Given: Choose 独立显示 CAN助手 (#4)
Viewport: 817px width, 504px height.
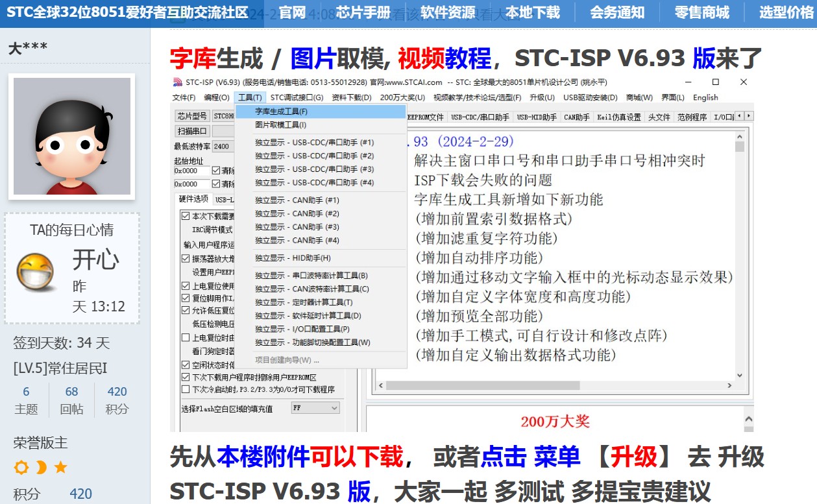Looking at the screenshot, I should 321,240.
